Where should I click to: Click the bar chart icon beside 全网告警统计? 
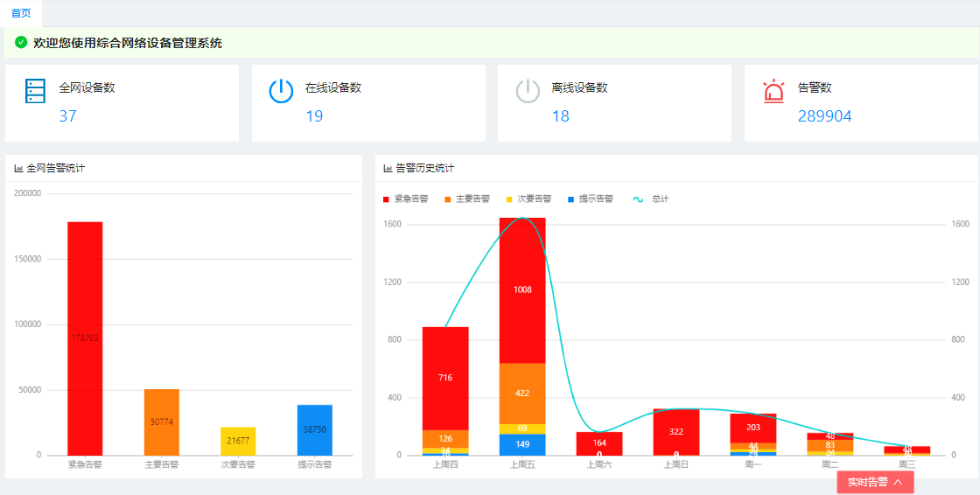[18, 168]
